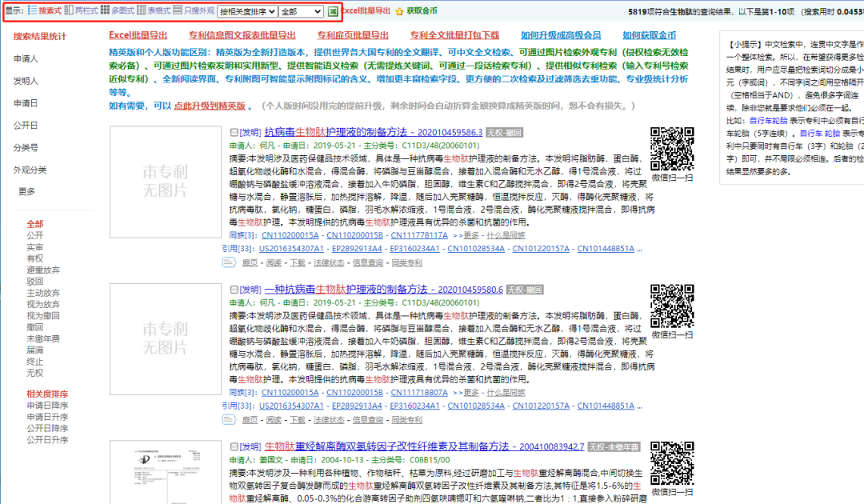Click 点此升级到精英版 upgrade link

pos(210,106)
